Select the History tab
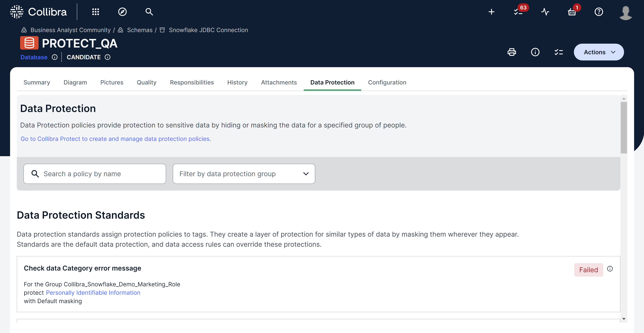 (237, 83)
